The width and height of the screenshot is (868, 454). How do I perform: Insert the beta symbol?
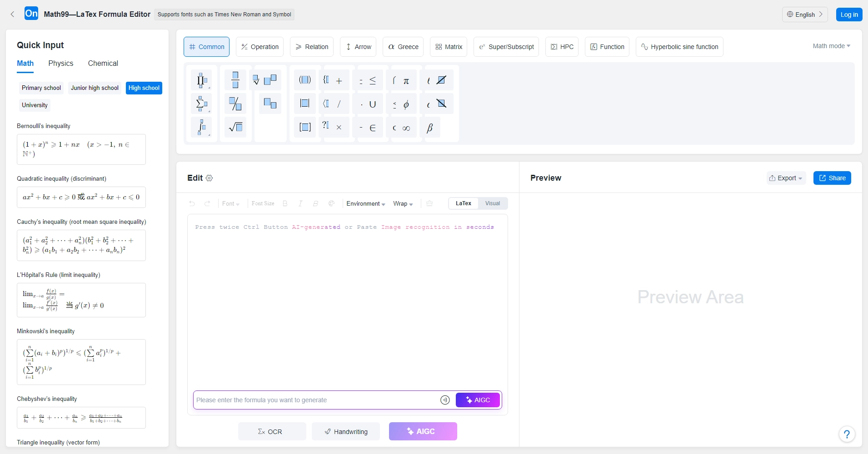point(430,128)
